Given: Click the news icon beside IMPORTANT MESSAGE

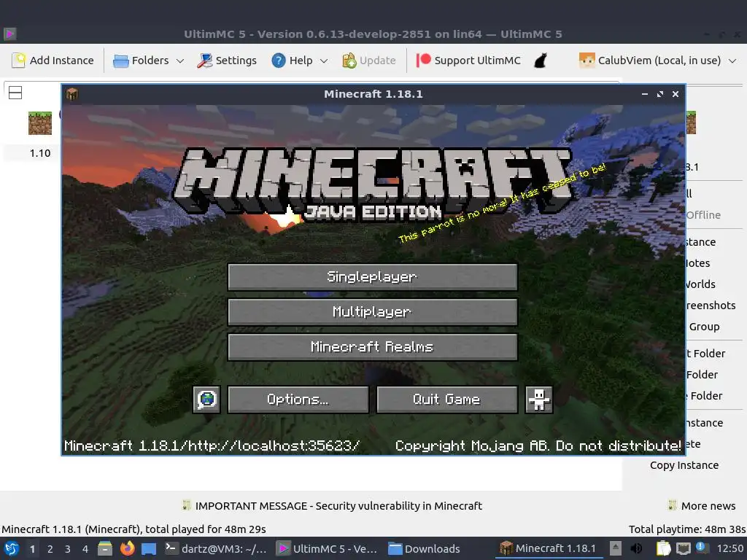Looking at the screenshot, I should click(186, 505).
